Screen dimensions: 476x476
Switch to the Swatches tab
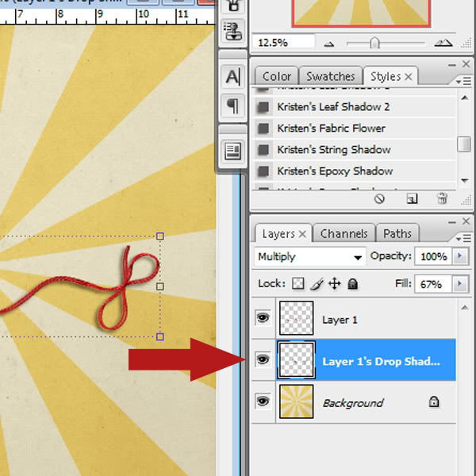331,76
